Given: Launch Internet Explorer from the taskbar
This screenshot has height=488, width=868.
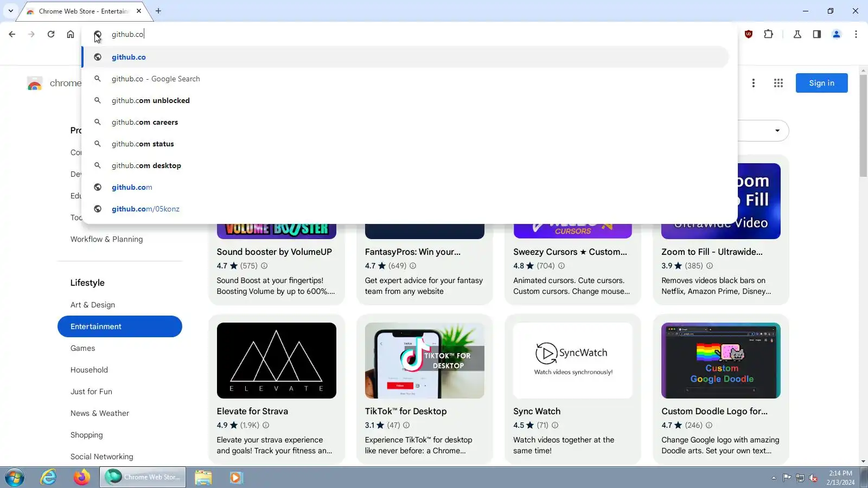Looking at the screenshot, I should pos(48,478).
